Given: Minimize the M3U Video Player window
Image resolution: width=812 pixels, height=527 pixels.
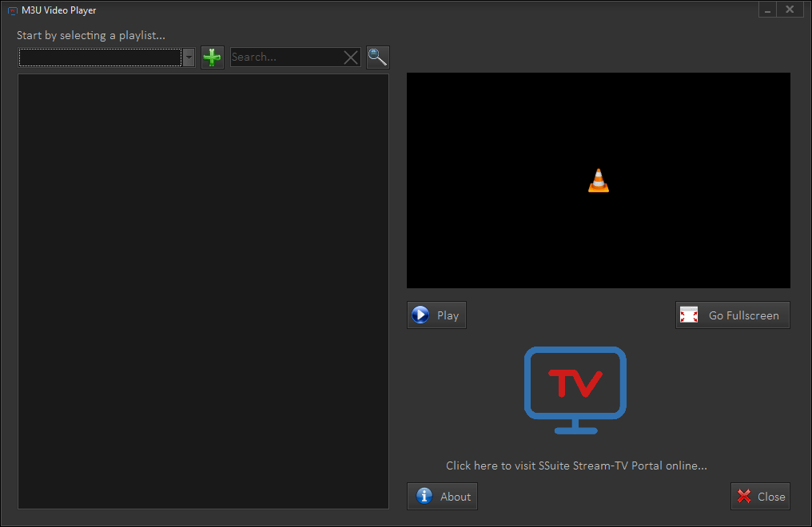Looking at the screenshot, I should click(767, 10).
